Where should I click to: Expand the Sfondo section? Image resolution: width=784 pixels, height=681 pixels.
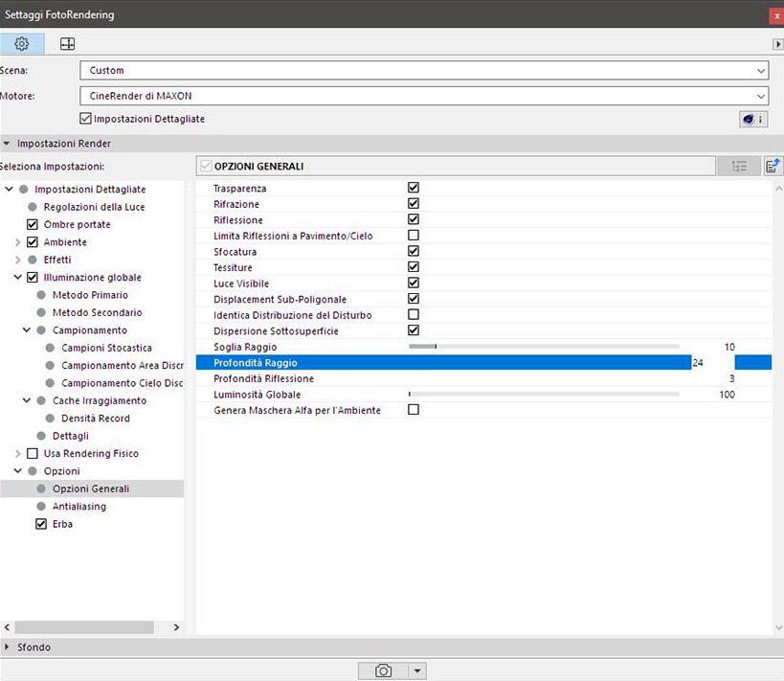(34, 647)
